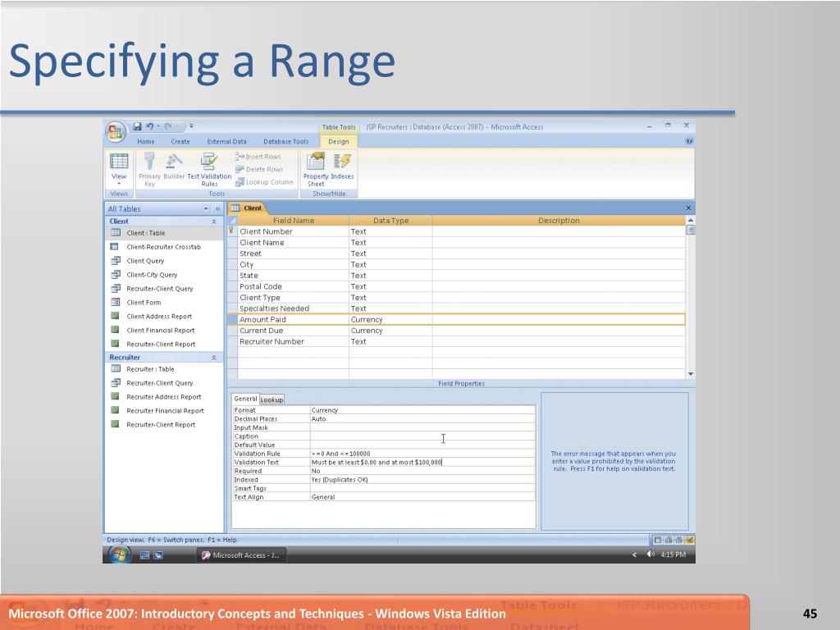Collapse the Recruiter group in navigation pane
The width and height of the screenshot is (840, 630).
tap(214, 358)
